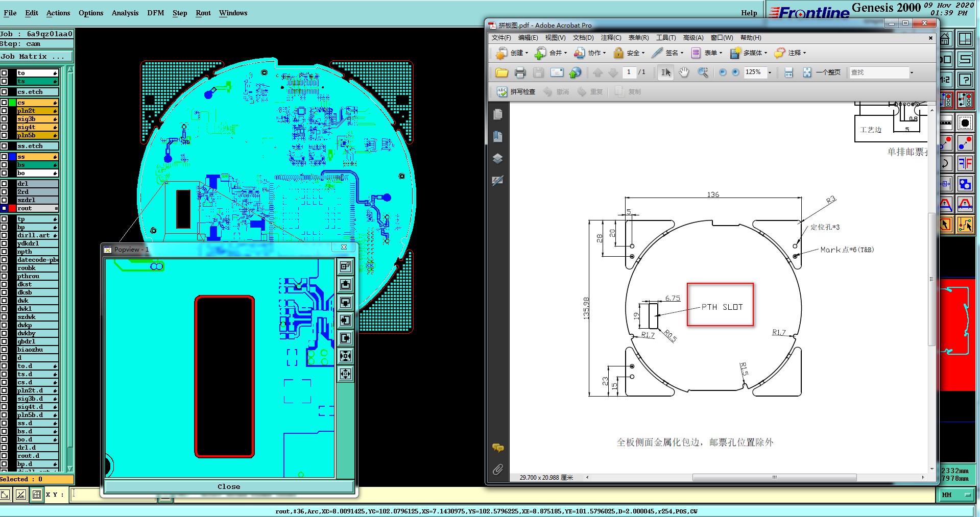Open the Acrobat layers panel icon

pyautogui.click(x=498, y=159)
